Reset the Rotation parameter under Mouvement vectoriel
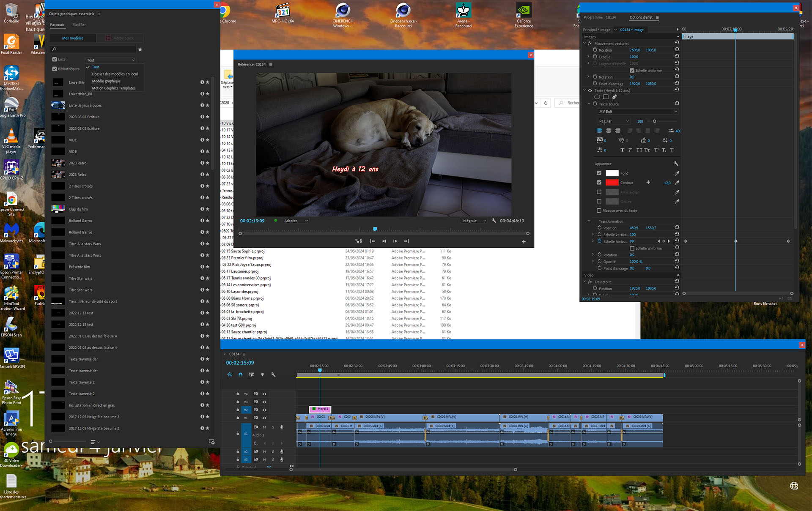The width and height of the screenshot is (812, 511). (x=677, y=77)
